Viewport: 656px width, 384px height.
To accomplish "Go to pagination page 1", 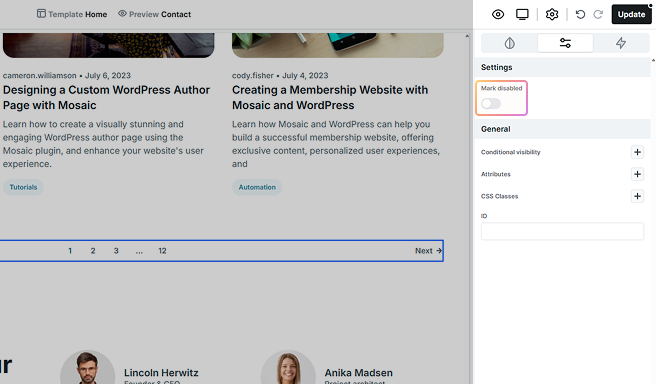I will tap(70, 251).
